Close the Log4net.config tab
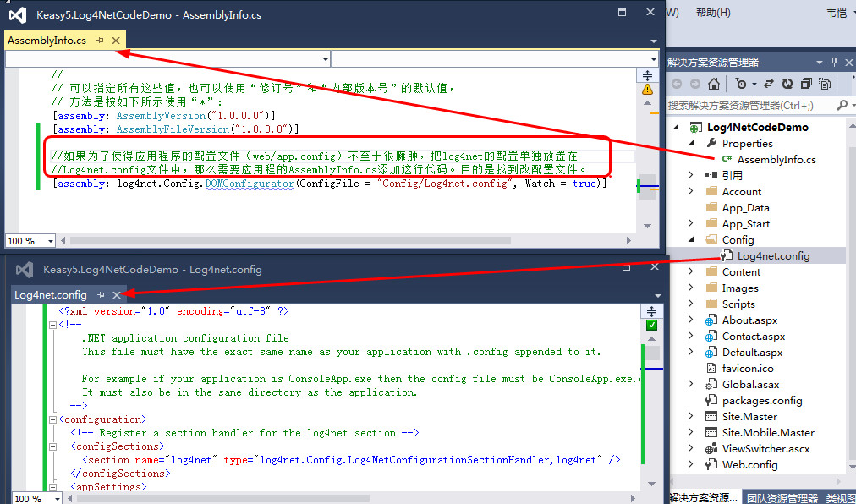Viewport: 856px width, 504px height. coord(116,295)
